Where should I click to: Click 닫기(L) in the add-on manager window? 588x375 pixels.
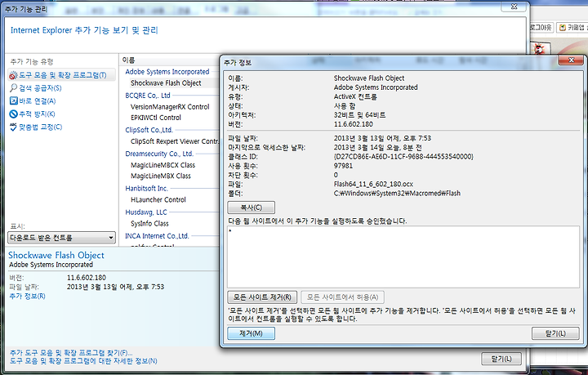[x=501, y=359]
